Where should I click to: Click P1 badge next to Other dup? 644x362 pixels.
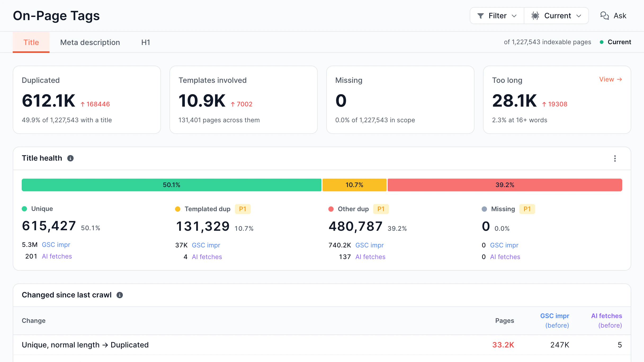coord(381,209)
